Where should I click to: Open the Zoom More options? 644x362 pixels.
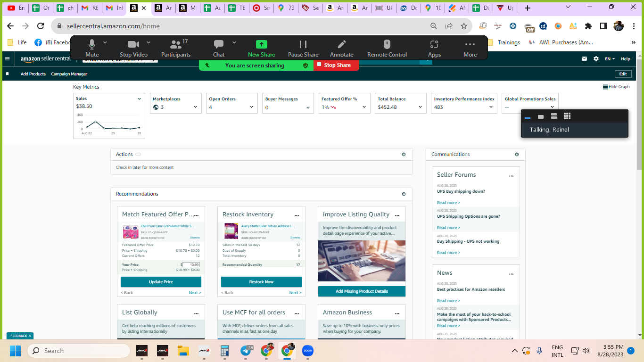470,48
